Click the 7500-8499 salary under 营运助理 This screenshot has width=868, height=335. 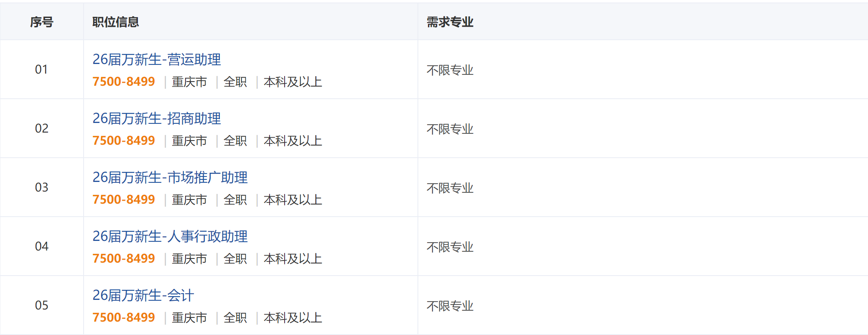124,82
